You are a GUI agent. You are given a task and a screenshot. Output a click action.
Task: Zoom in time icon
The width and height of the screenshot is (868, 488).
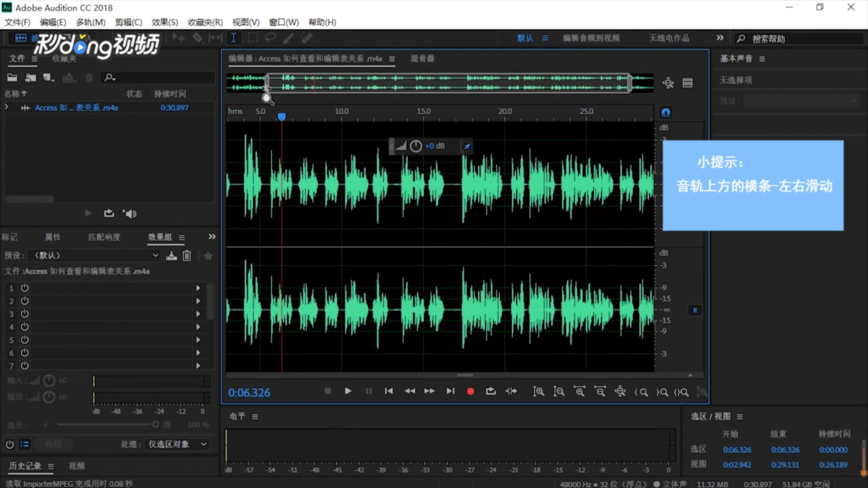pyautogui.click(x=579, y=392)
